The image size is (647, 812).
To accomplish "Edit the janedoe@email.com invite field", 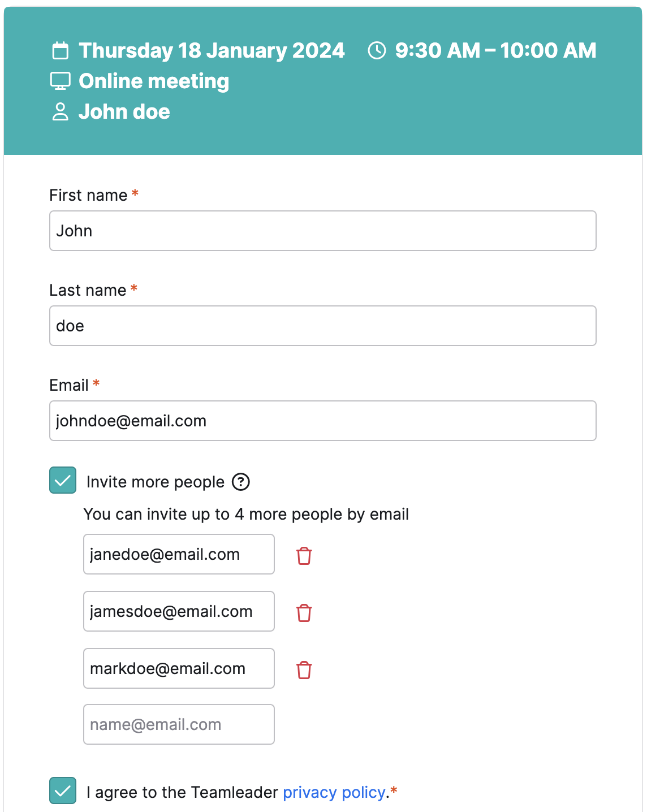I will [179, 554].
